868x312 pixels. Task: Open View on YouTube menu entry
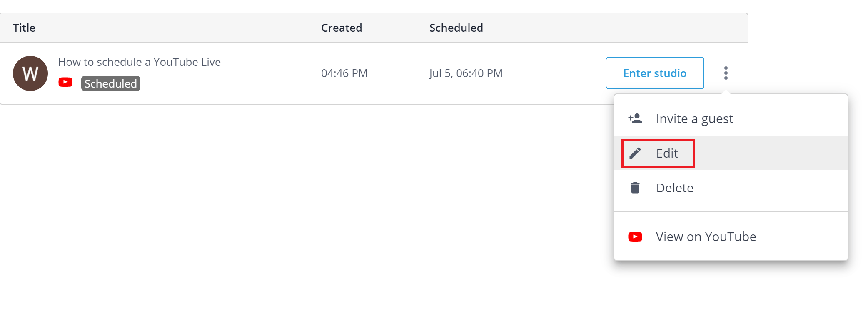[706, 237]
